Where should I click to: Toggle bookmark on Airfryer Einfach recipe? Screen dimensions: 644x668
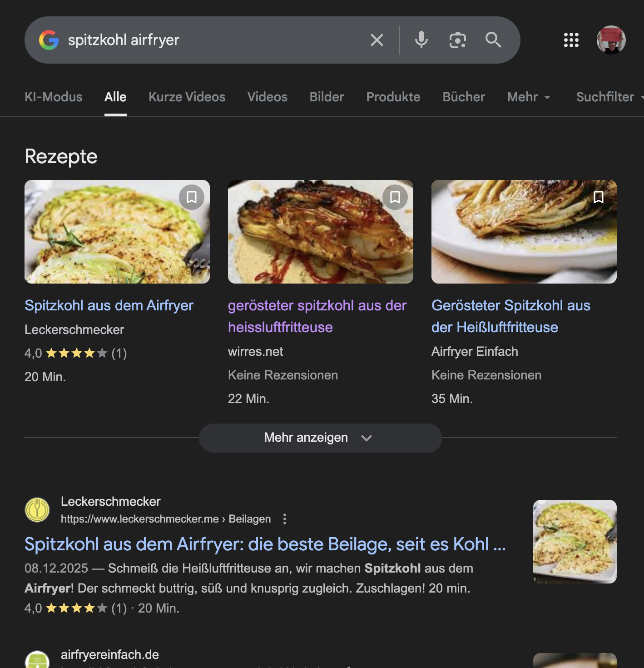pyautogui.click(x=599, y=197)
